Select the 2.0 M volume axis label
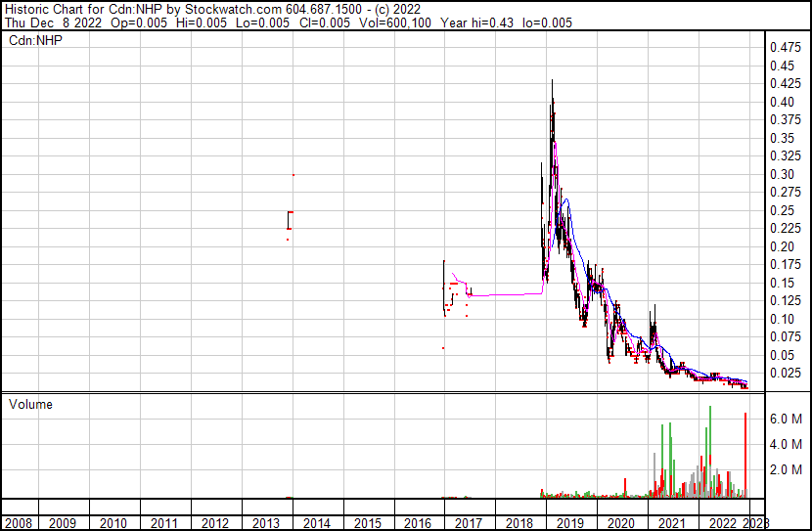812x531 pixels. [785, 470]
